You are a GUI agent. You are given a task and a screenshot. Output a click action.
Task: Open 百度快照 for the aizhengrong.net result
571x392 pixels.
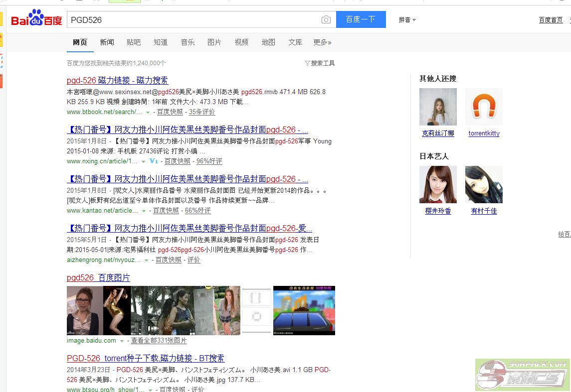(x=168, y=260)
